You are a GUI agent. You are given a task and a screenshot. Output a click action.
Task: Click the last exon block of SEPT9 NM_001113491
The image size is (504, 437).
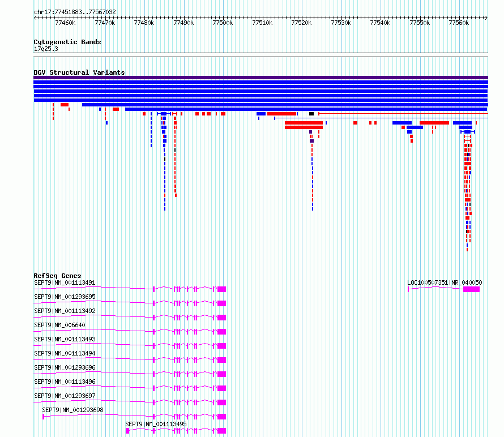[222, 289]
